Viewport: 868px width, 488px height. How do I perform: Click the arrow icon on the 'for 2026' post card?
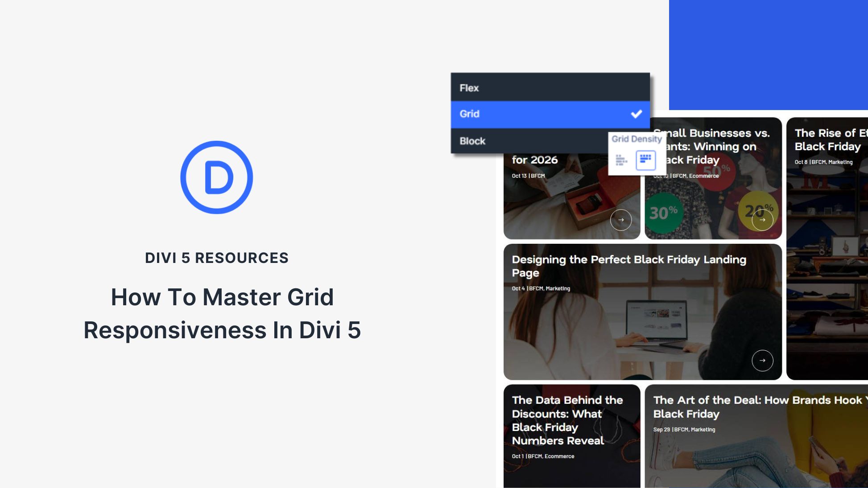(x=621, y=219)
